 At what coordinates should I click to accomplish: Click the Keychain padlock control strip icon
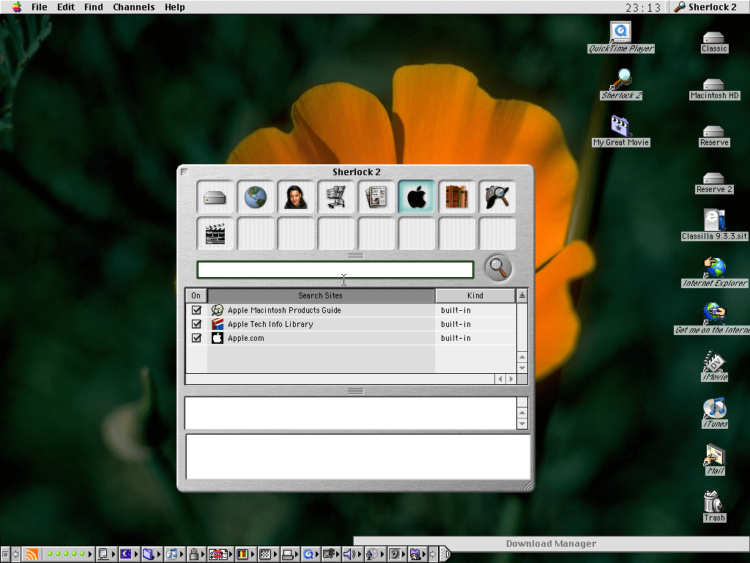194,554
